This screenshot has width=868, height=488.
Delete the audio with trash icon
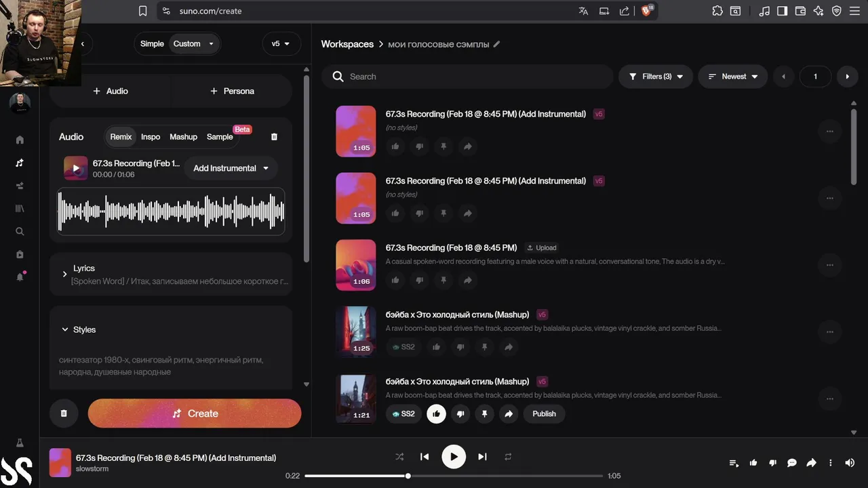click(x=274, y=137)
